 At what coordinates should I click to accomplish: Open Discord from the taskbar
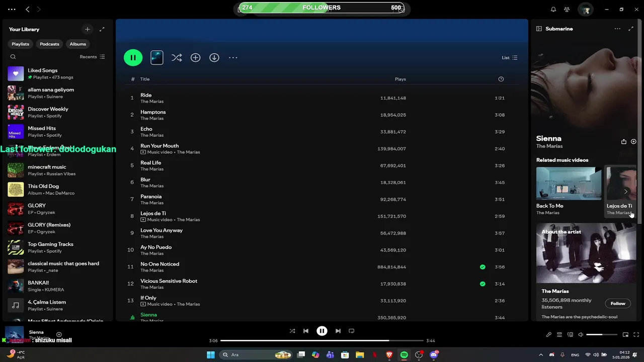(434, 355)
